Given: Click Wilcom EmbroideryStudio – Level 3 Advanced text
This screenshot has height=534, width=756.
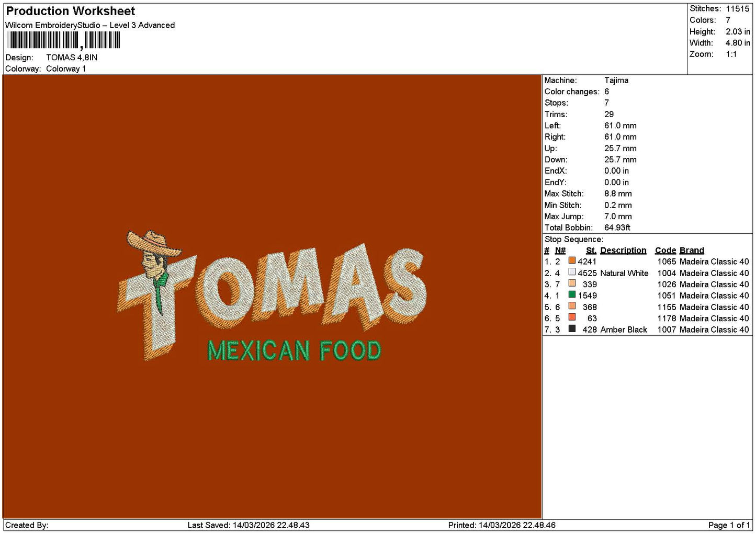Looking at the screenshot, I should (x=90, y=25).
